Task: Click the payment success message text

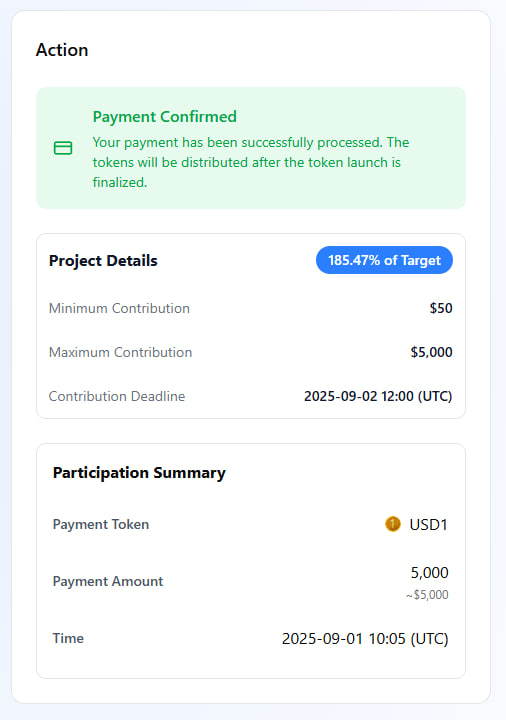Action: [251, 162]
